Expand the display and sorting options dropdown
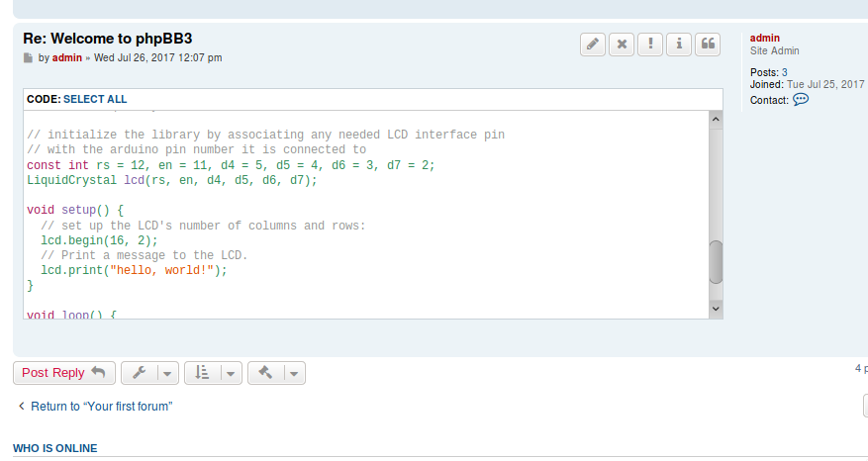The image size is (868, 461). point(230,373)
